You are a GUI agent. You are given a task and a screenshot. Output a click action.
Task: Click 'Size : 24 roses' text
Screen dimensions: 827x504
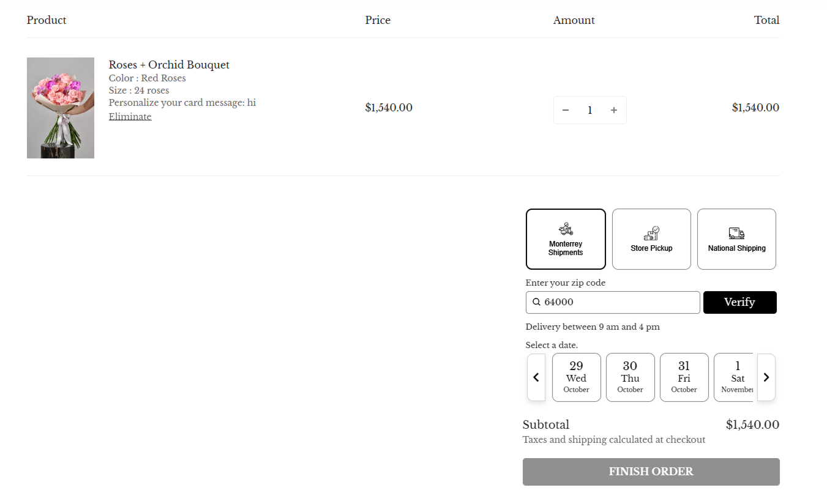tap(139, 91)
